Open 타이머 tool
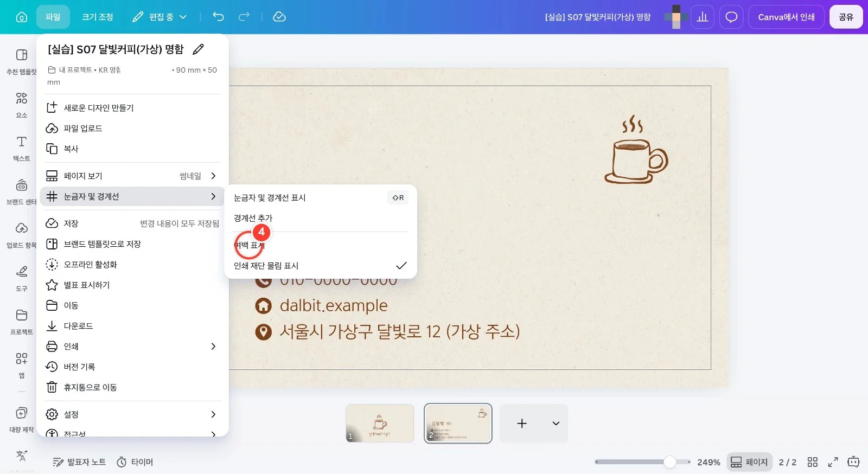The image size is (868, 474). pos(135,462)
